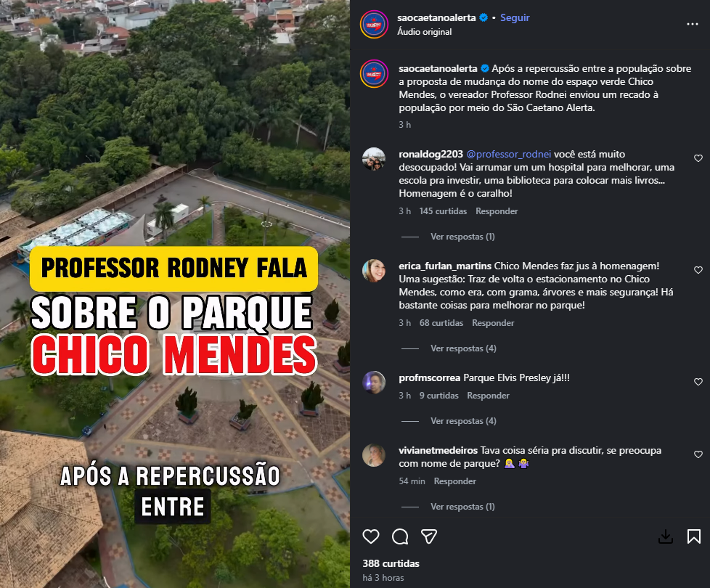Like ronaldog2203's comment
Screen dimensions: 710x588
pos(698,158)
